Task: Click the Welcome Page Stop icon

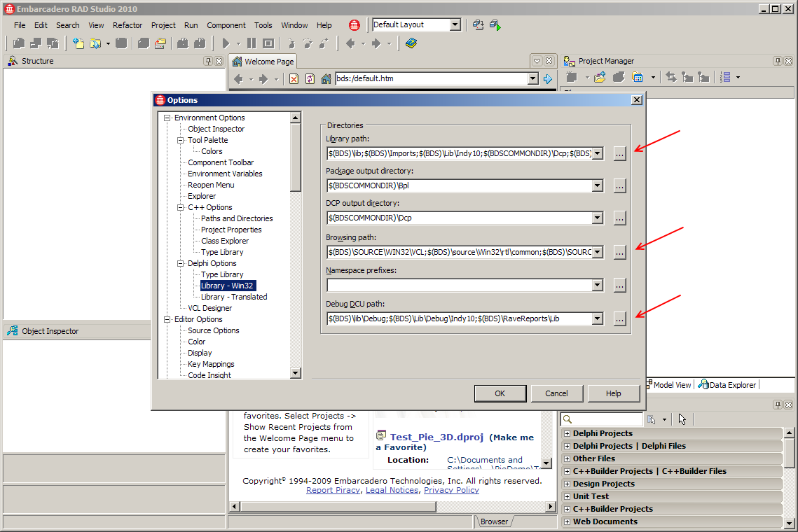Action: (x=294, y=79)
